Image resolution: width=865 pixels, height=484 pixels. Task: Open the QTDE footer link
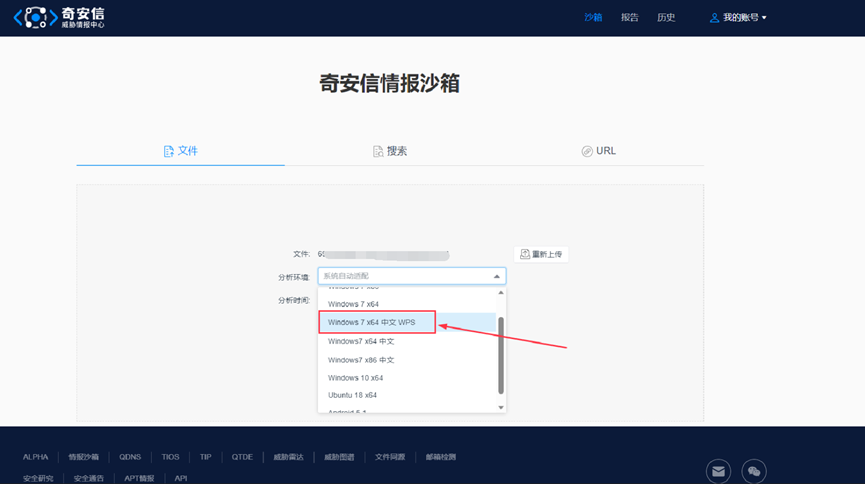click(242, 457)
